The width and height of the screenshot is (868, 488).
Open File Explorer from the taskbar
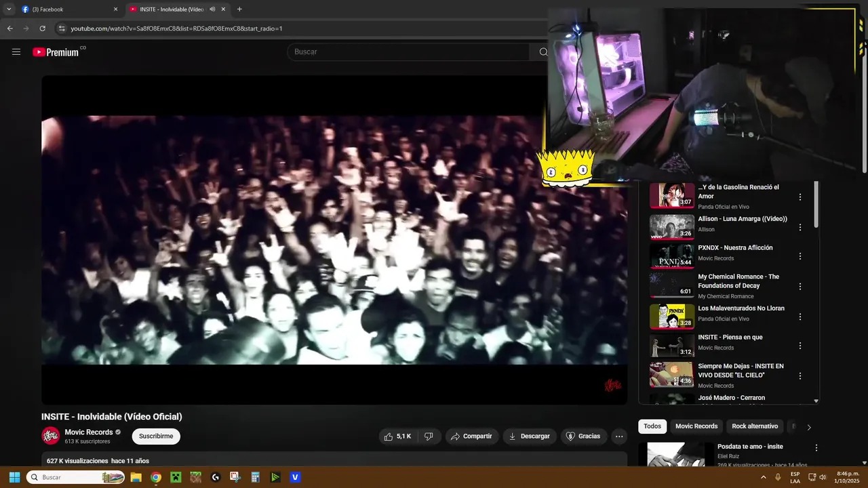136,477
